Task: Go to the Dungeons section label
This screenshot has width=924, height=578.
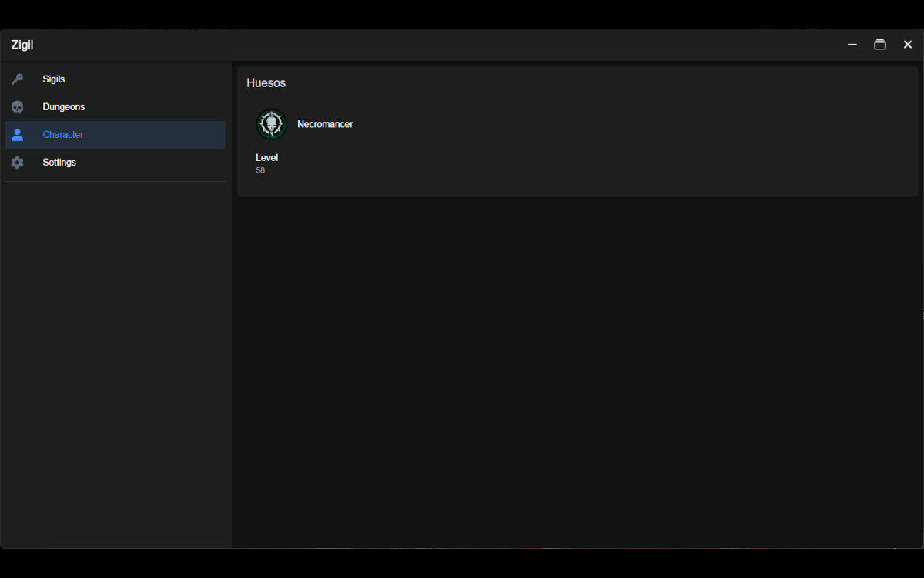Action: click(64, 107)
